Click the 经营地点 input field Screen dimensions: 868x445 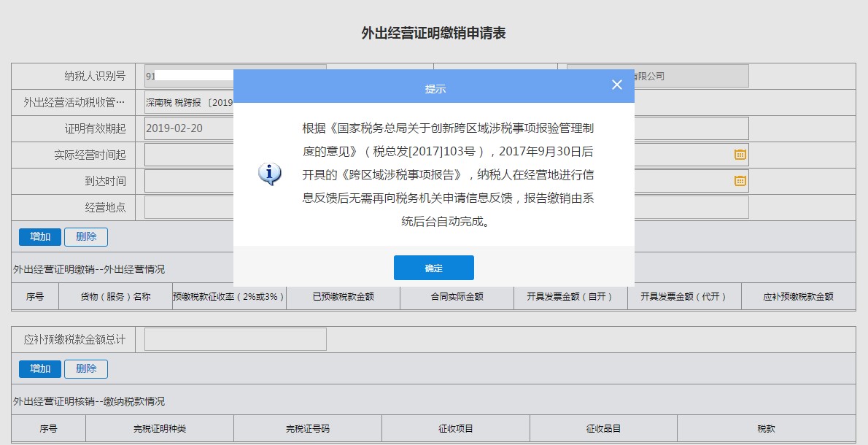(x=188, y=207)
